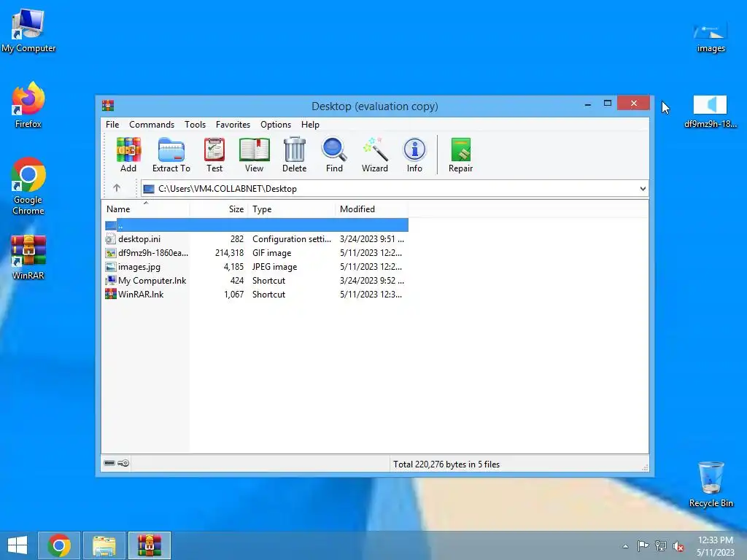Sort by the Type column header
Image resolution: width=747 pixels, height=560 pixels.
click(x=292, y=209)
